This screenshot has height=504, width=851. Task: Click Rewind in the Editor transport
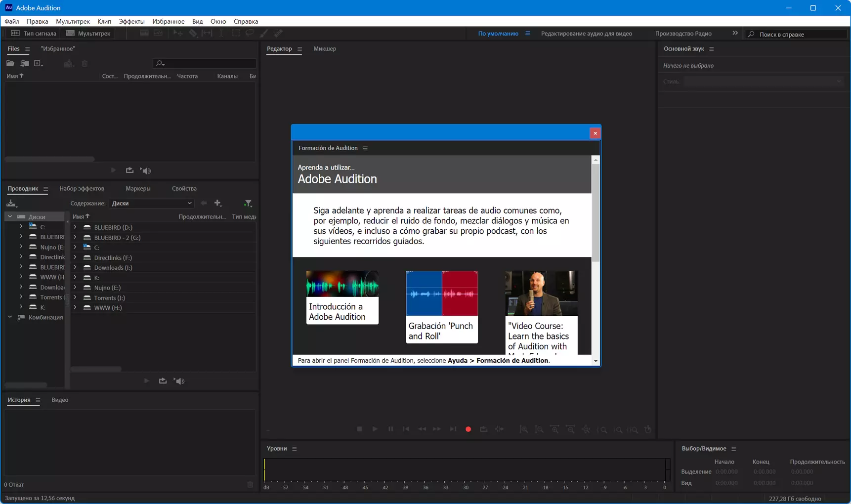click(x=422, y=429)
